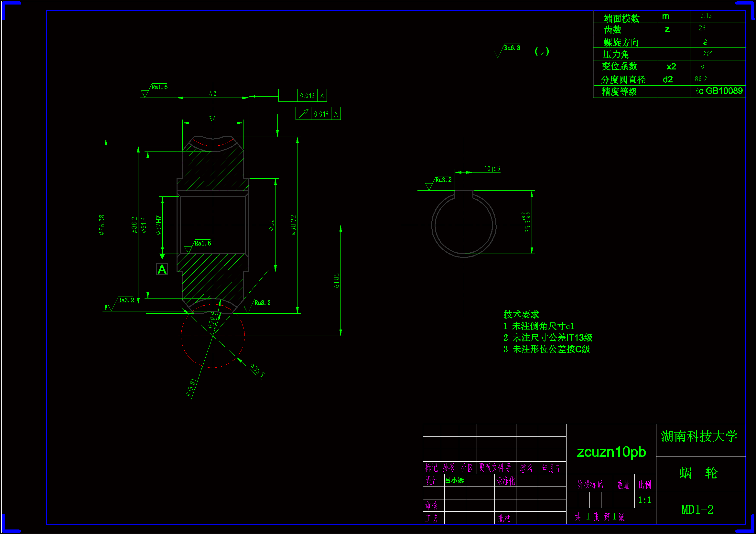Click the zcuzn10pb material text
The width and height of the screenshot is (756, 534).
(611, 452)
